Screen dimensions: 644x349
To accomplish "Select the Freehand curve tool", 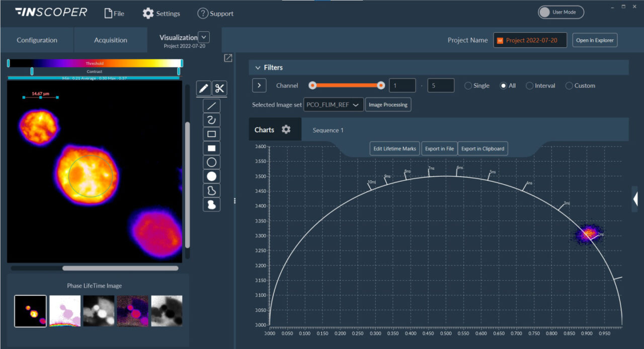I will click(x=211, y=119).
